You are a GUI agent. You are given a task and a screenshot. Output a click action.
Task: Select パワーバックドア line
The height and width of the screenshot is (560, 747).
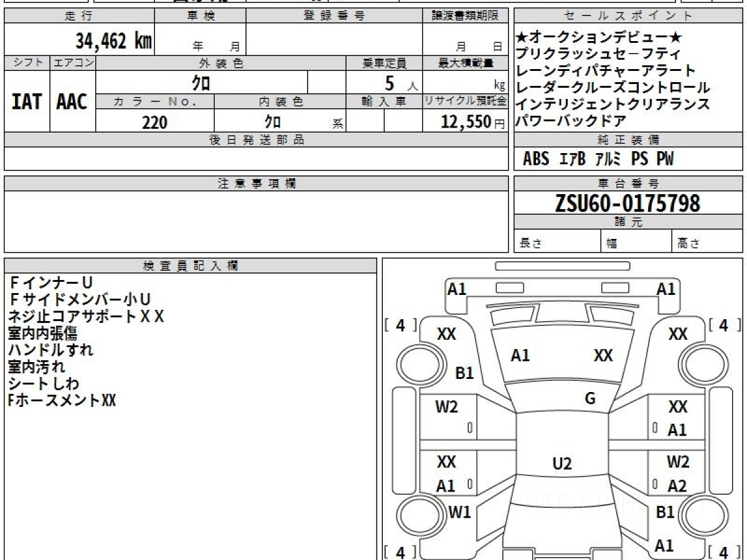point(571,121)
